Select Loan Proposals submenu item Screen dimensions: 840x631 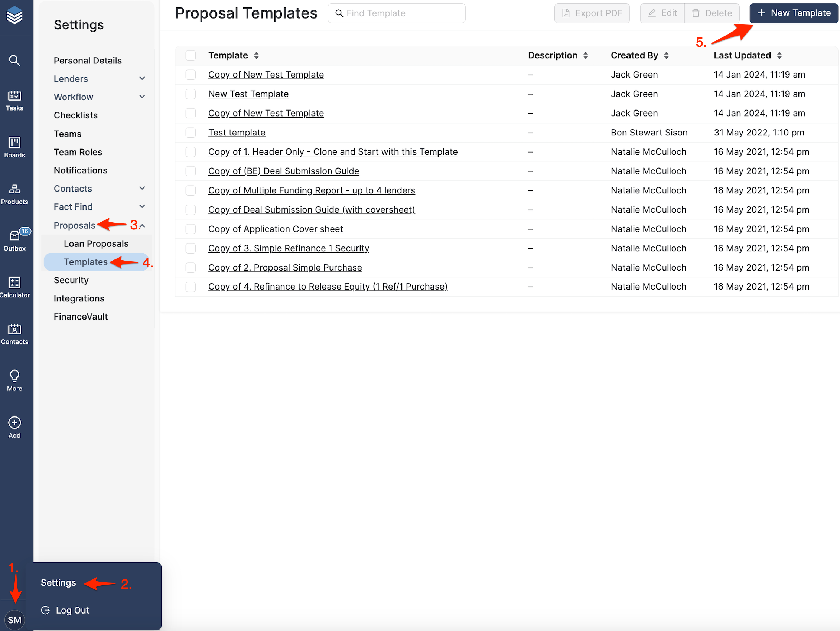click(96, 244)
